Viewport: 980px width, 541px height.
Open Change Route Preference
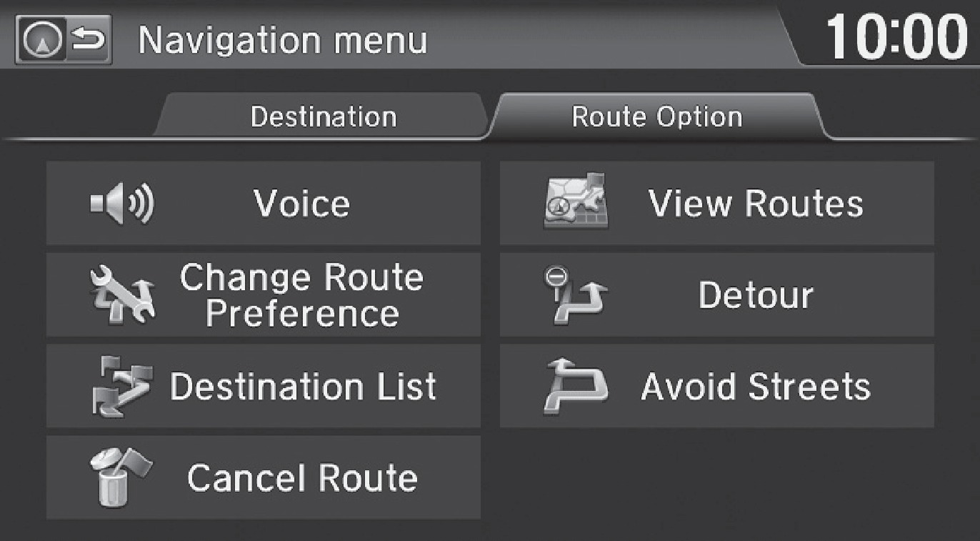pyautogui.click(x=301, y=295)
